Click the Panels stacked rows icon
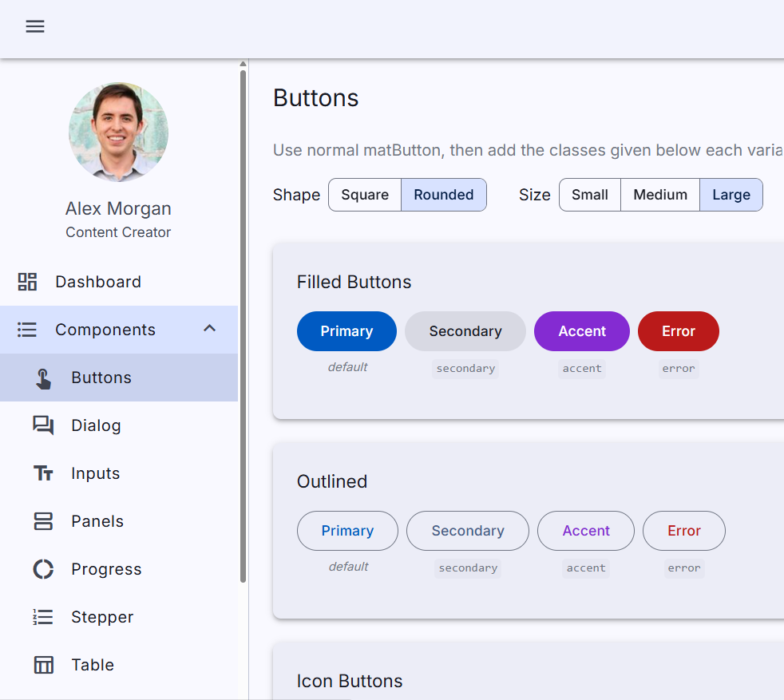The image size is (784, 700). coord(43,521)
